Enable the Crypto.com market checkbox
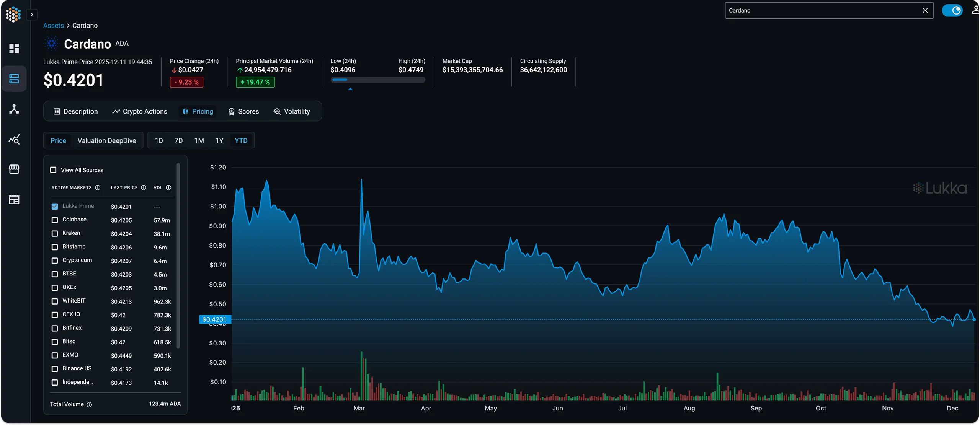Image resolution: width=980 pixels, height=425 pixels. pos(55,261)
